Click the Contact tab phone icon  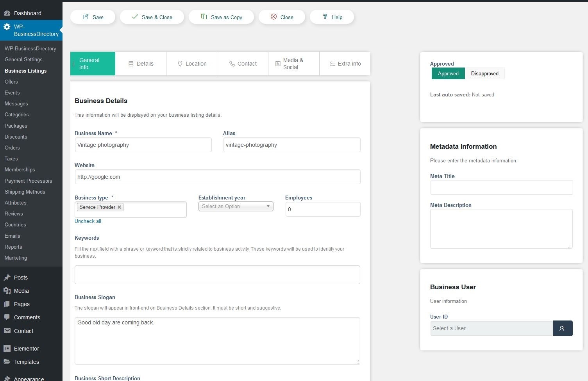(x=232, y=64)
